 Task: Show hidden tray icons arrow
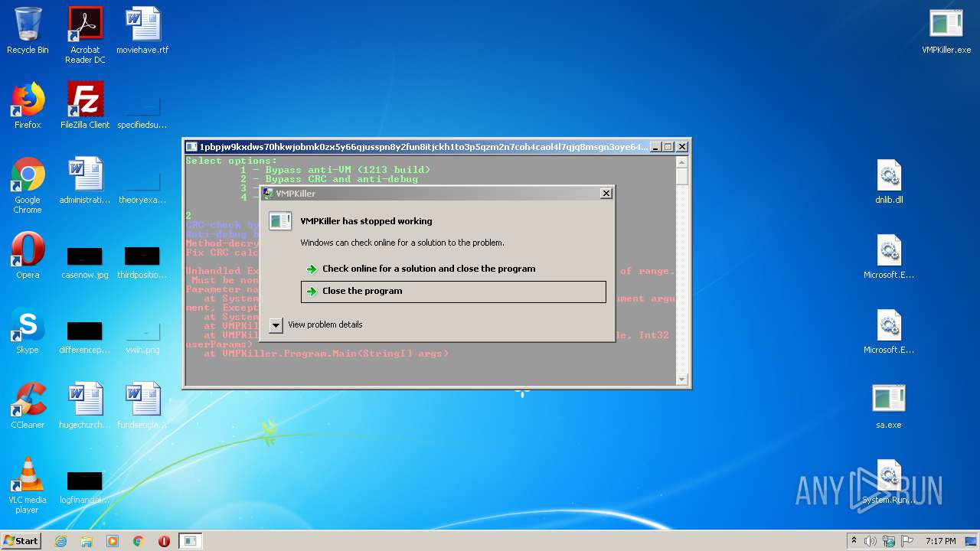pos(854,541)
